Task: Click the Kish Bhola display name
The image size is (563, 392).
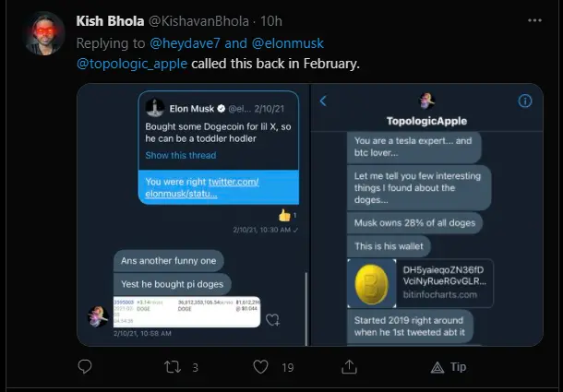Action: [x=110, y=21]
